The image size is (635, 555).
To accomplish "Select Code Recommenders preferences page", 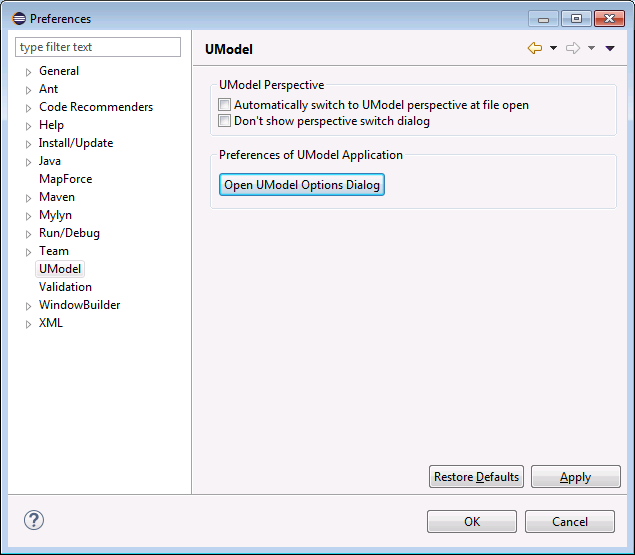I will (x=96, y=107).
